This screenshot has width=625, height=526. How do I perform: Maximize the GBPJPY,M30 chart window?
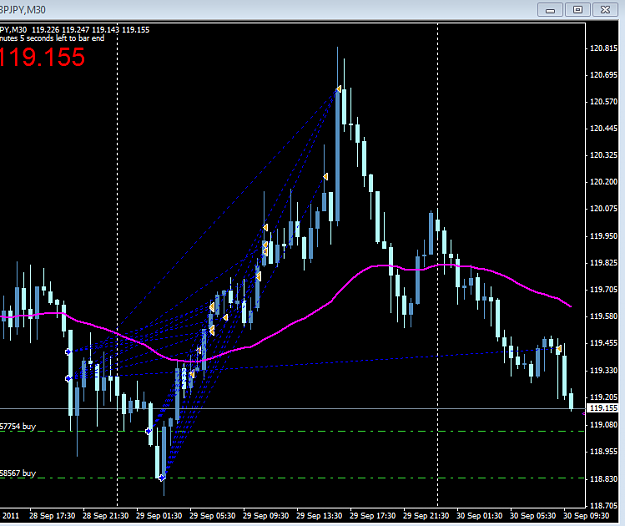[x=578, y=10]
